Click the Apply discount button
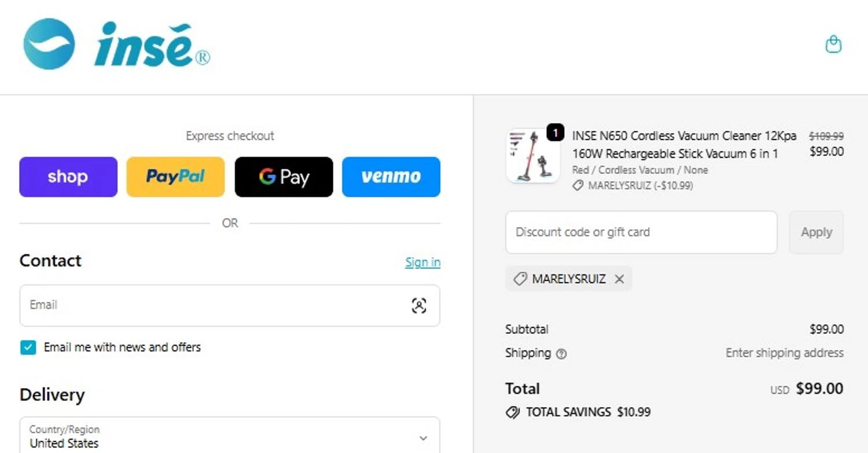Image resolution: width=868 pixels, height=453 pixels. pyautogui.click(x=816, y=232)
